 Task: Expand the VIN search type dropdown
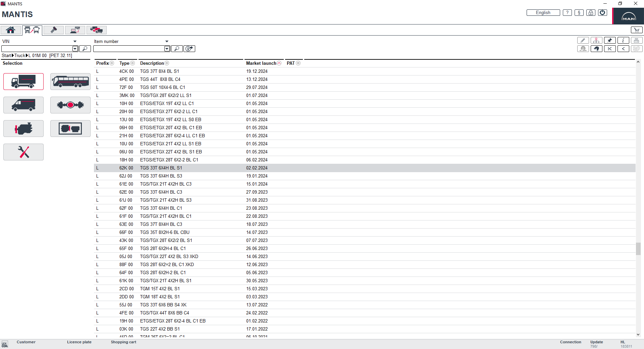click(74, 41)
